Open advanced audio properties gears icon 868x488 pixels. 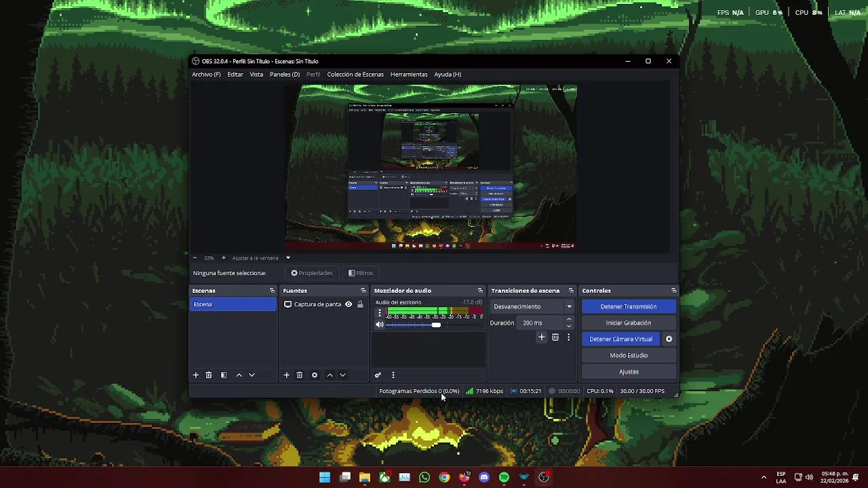tap(378, 375)
